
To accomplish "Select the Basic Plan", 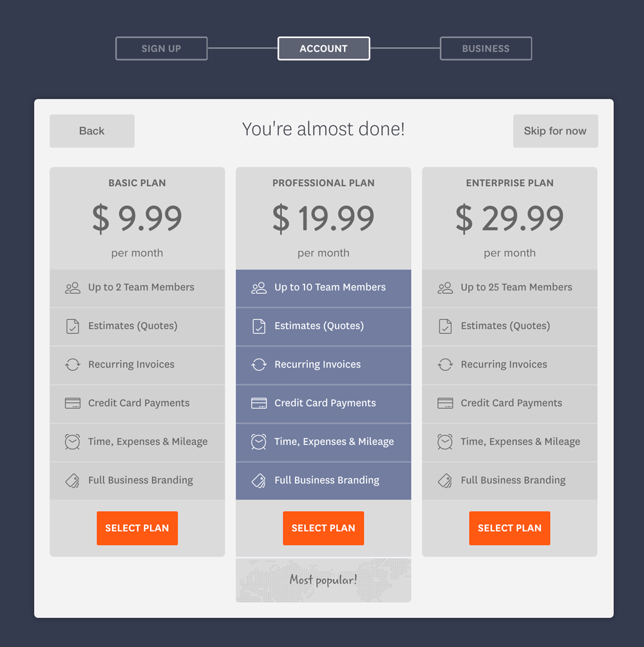I will pyautogui.click(x=137, y=528).
